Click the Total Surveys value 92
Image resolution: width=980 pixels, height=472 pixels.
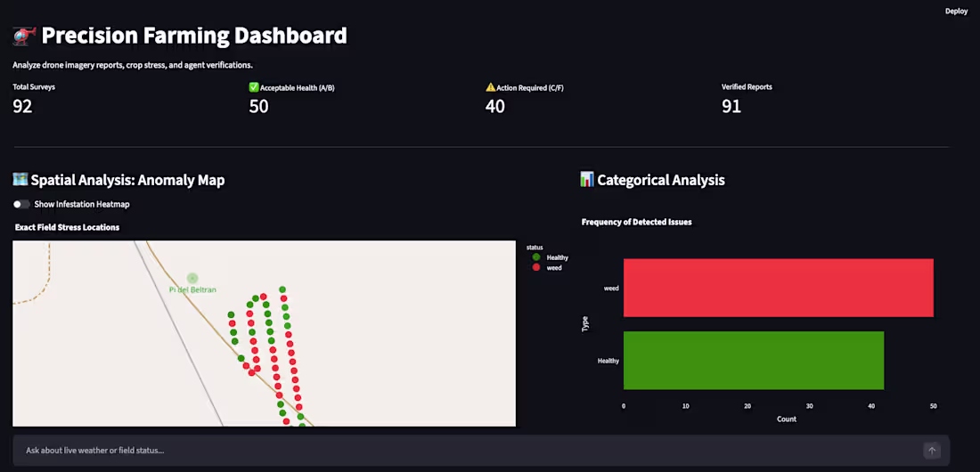pos(22,107)
